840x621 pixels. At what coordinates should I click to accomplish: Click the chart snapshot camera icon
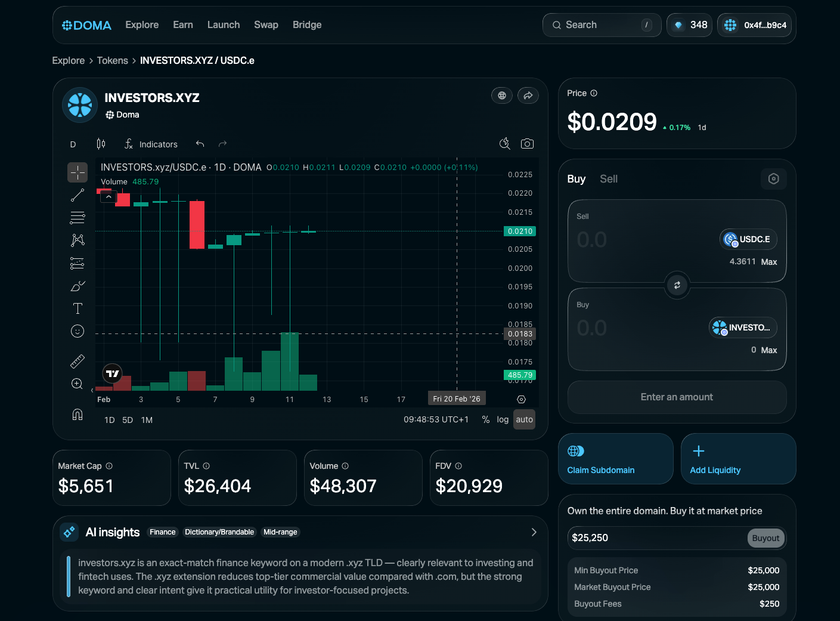[x=527, y=144]
